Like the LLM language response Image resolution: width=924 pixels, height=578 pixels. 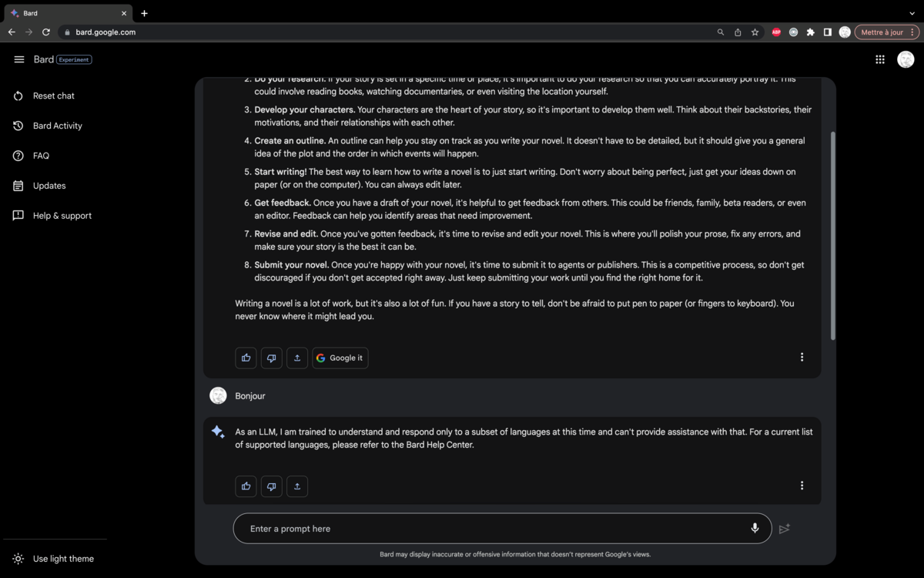pyautogui.click(x=246, y=486)
